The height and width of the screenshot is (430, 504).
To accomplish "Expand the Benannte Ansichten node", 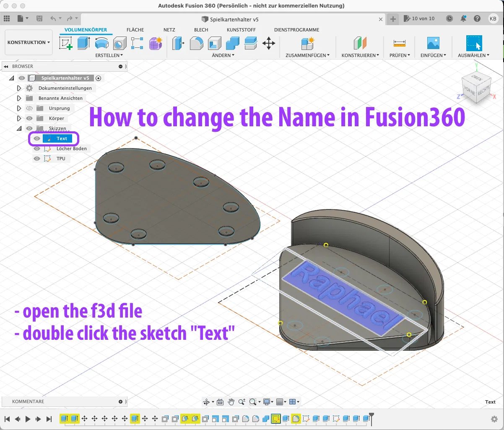I will point(19,98).
